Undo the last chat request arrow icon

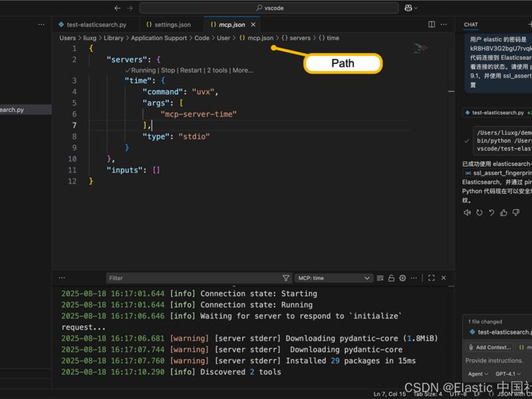491,213
